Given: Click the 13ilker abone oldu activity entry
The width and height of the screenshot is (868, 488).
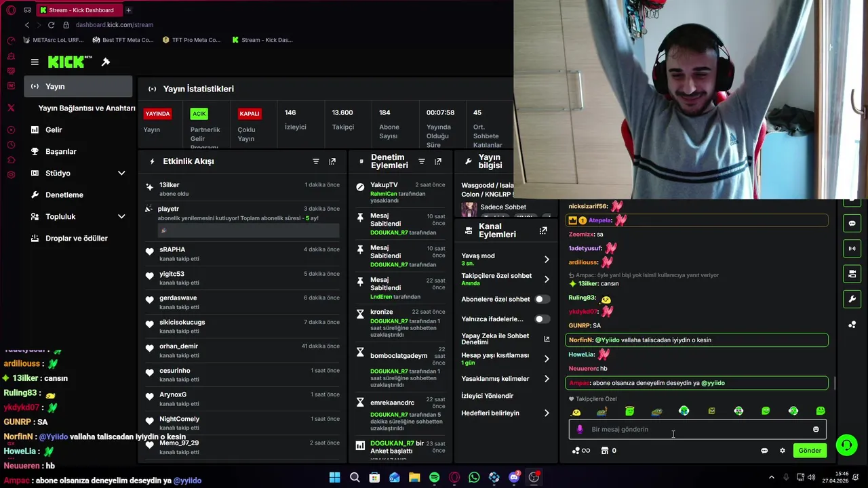Looking at the screenshot, I should tap(243, 189).
